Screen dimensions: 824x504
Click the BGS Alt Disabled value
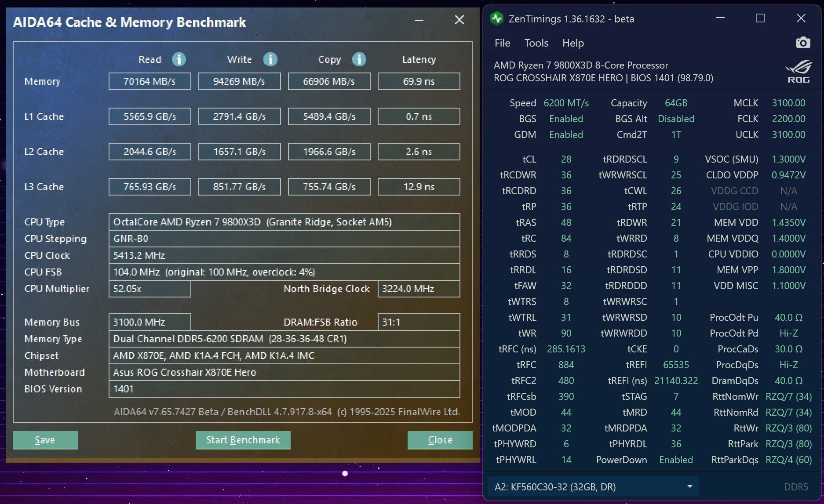(x=676, y=119)
